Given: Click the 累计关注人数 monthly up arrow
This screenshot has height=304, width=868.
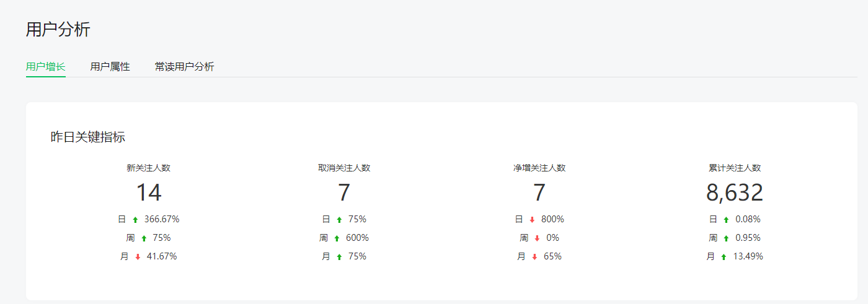Looking at the screenshot, I should click(724, 257).
